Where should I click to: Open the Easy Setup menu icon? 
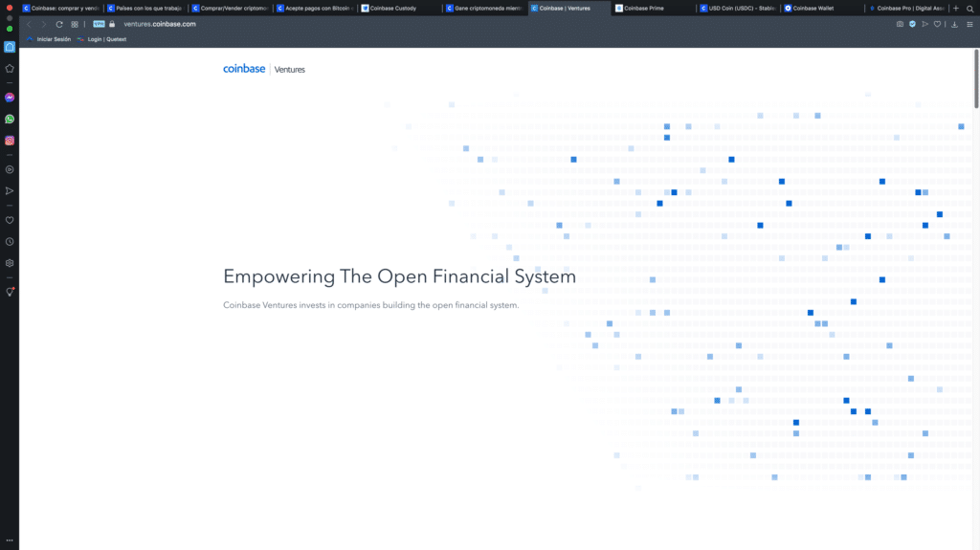point(970,24)
